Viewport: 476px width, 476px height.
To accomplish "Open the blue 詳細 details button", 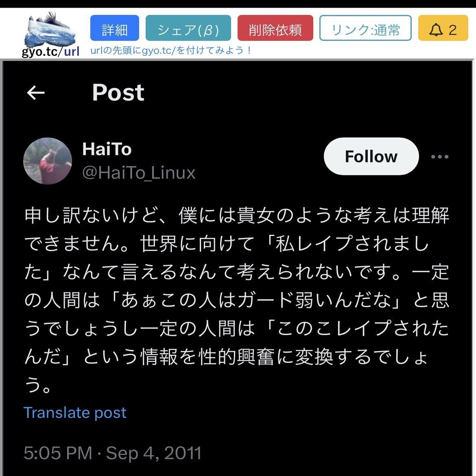I will [115, 28].
